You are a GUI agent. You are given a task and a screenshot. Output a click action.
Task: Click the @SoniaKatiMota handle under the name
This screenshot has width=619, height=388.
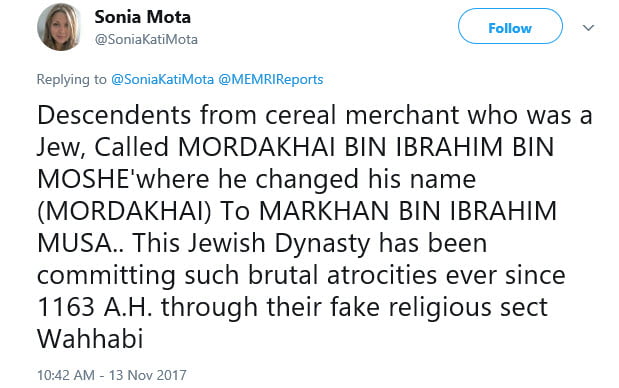pyautogui.click(x=146, y=39)
